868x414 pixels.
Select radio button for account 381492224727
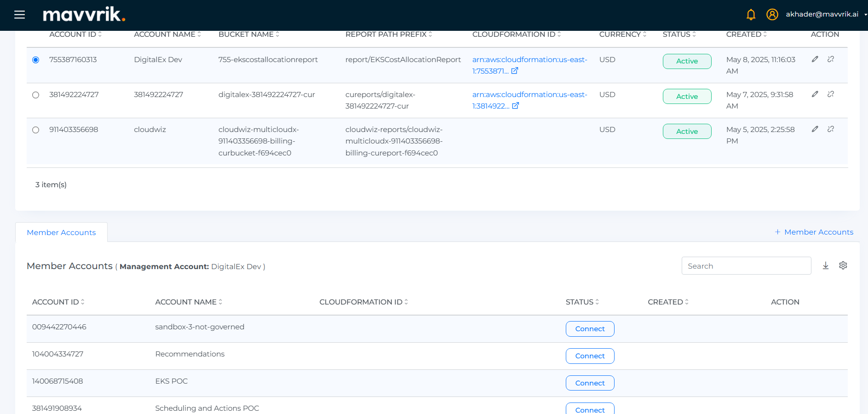pos(36,95)
